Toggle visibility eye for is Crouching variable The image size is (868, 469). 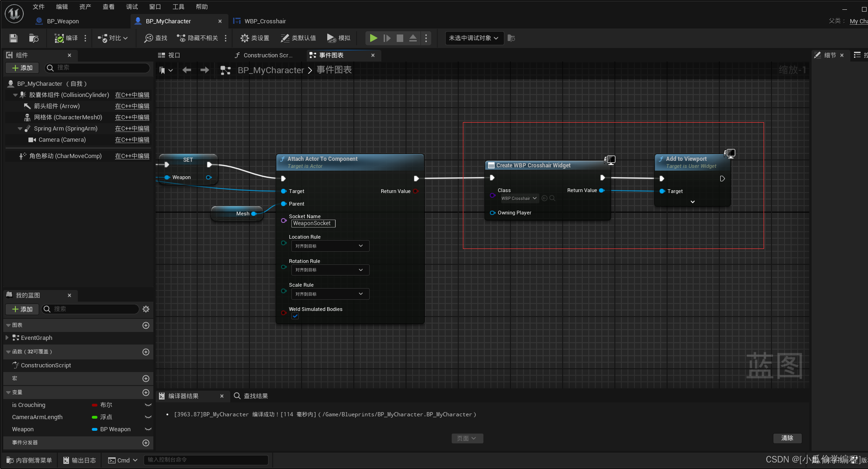pyautogui.click(x=148, y=405)
